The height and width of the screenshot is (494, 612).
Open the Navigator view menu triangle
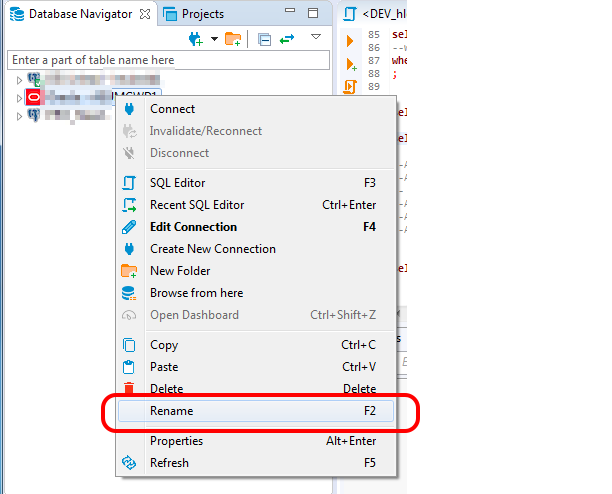pyautogui.click(x=316, y=37)
